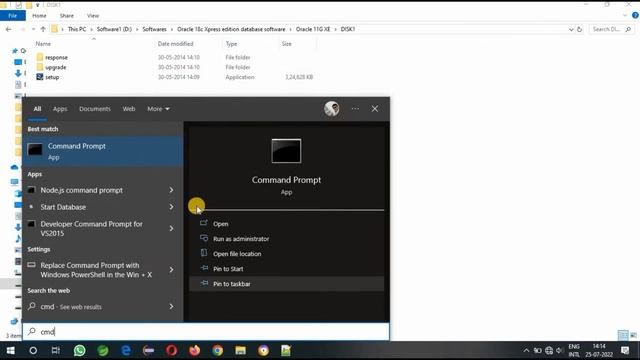640x360 pixels.
Task: Click the Explorer help question mark icon
Action: tap(635, 16)
